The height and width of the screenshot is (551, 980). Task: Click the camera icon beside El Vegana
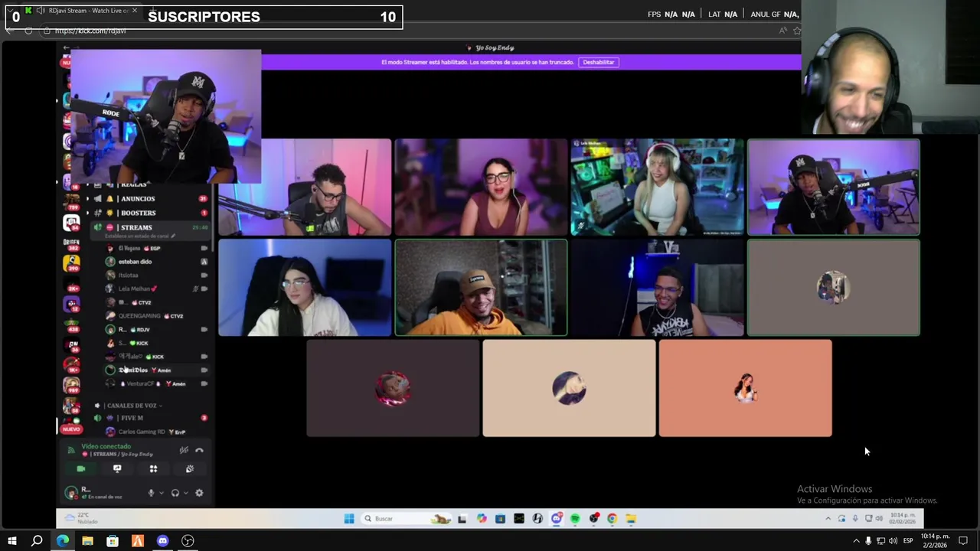tap(204, 249)
